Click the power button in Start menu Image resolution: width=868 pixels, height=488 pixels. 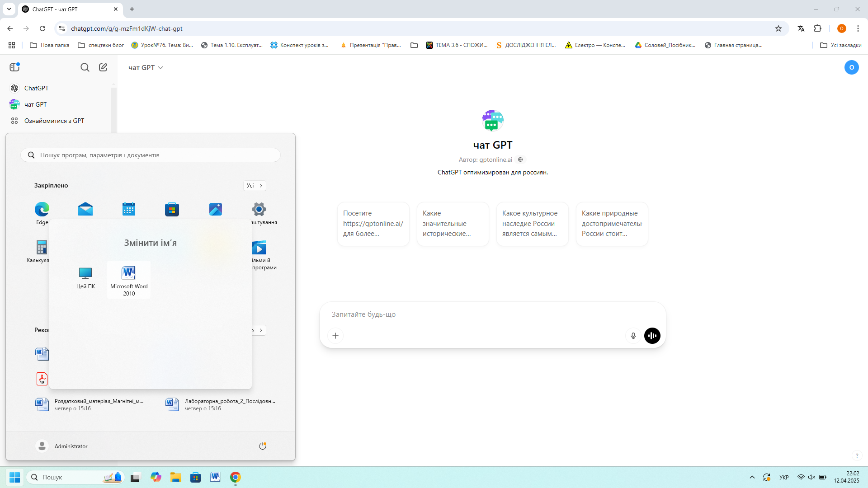click(263, 446)
